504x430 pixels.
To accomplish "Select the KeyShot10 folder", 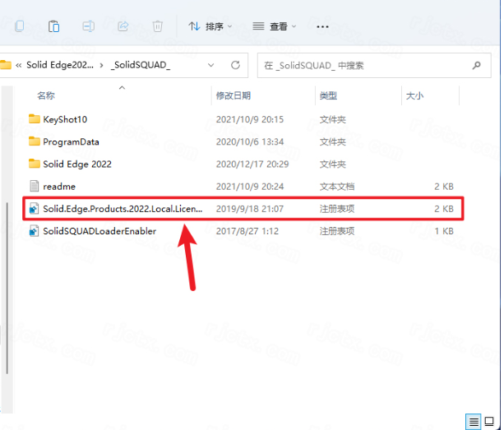I will click(x=64, y=119).
